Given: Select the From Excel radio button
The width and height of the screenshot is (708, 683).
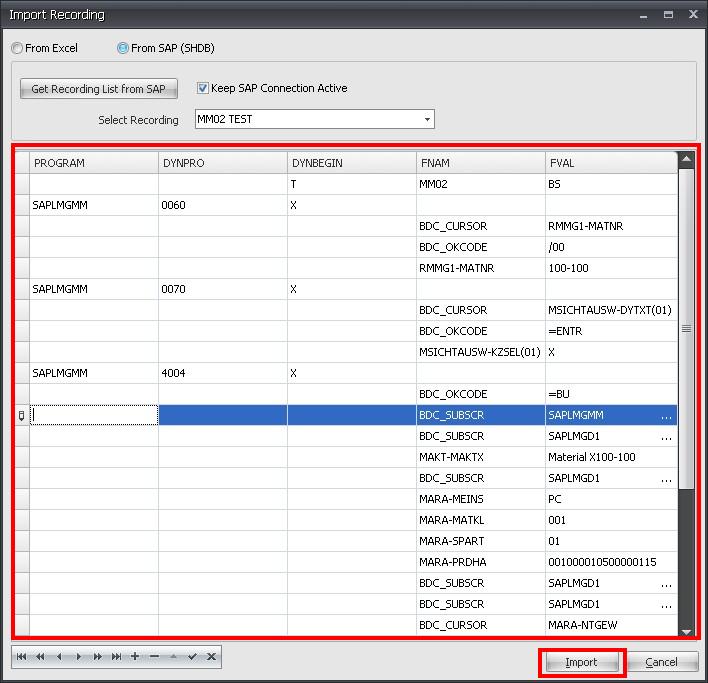Looking at the screenshot, I should (x=17, y=48).
